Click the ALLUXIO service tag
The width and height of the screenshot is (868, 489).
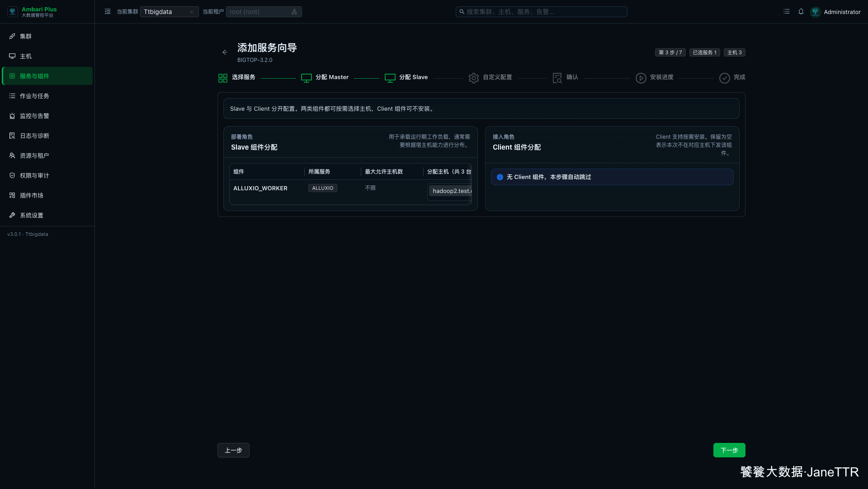(x=323, y=188)
